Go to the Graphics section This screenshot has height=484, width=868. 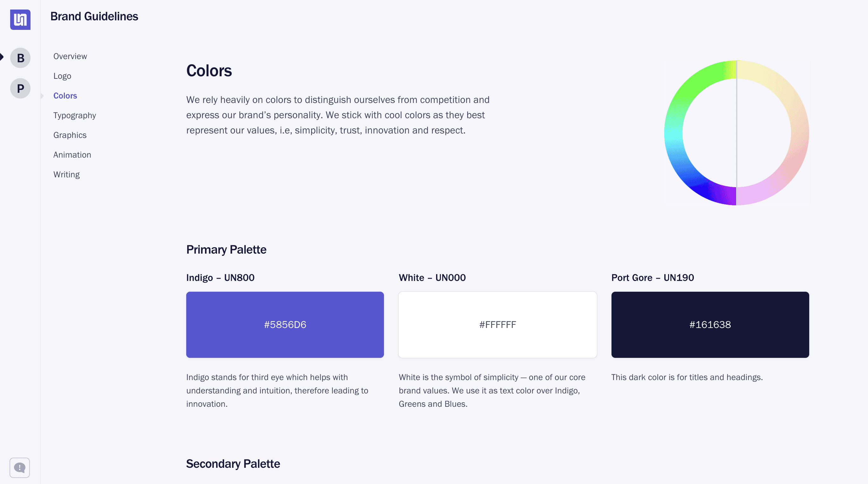pos(70,135)
